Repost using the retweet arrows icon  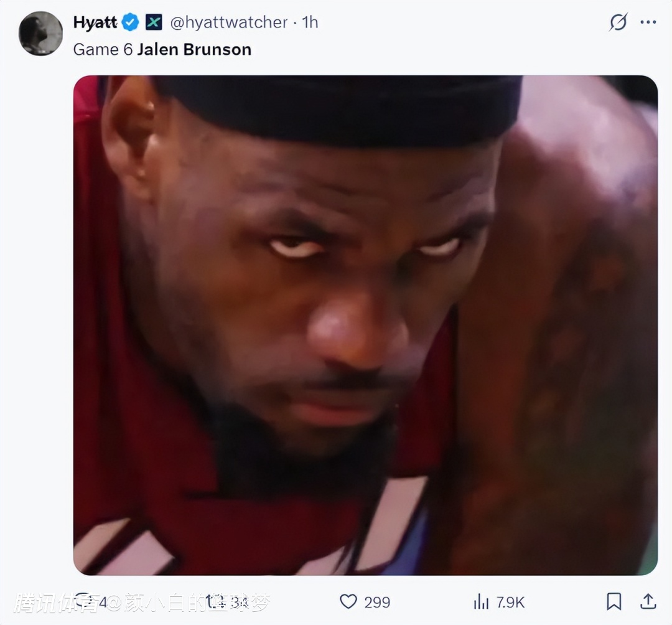click(215, 601)
